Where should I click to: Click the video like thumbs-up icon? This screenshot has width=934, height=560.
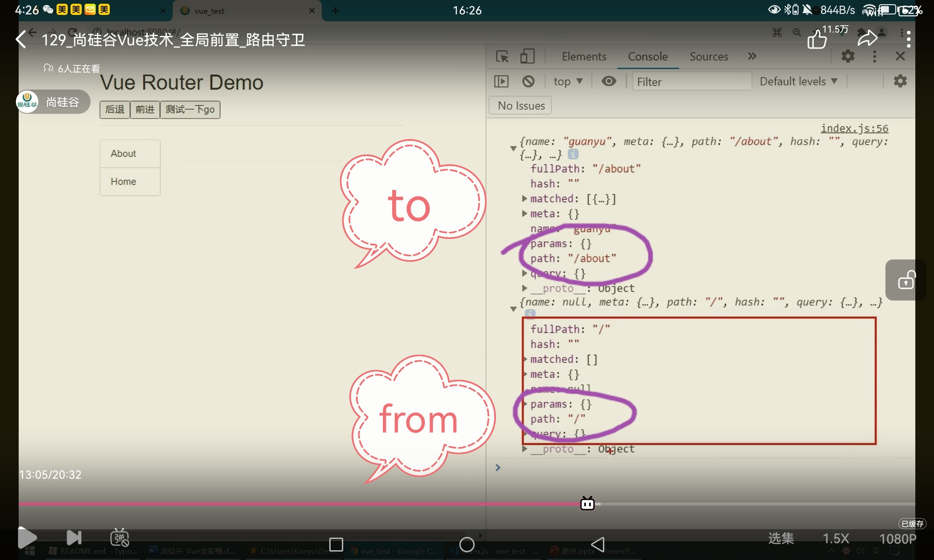click(x=817, y=39)
